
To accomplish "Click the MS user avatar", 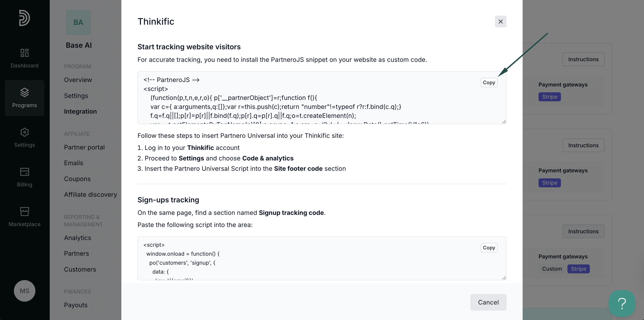I will (24, 291).
